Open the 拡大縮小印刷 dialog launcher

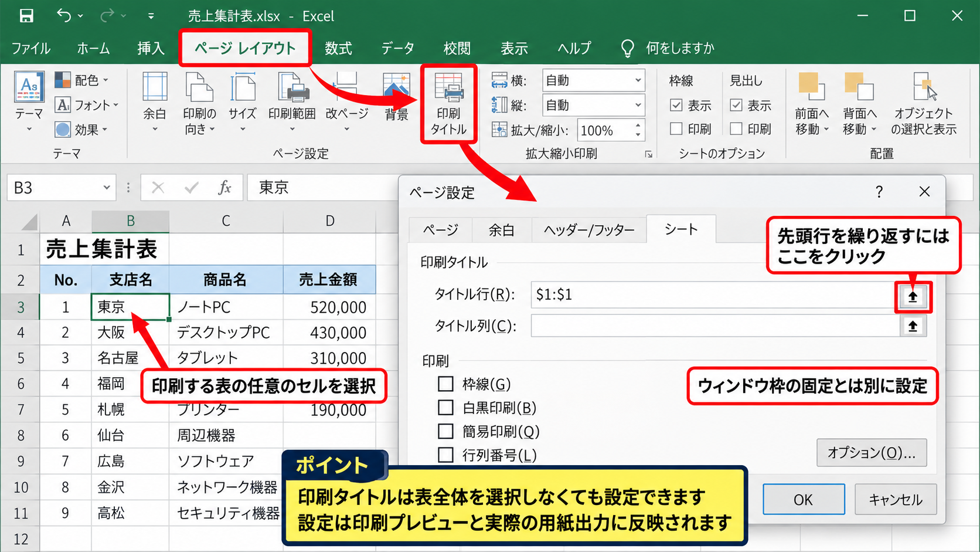tap(648, 154)
